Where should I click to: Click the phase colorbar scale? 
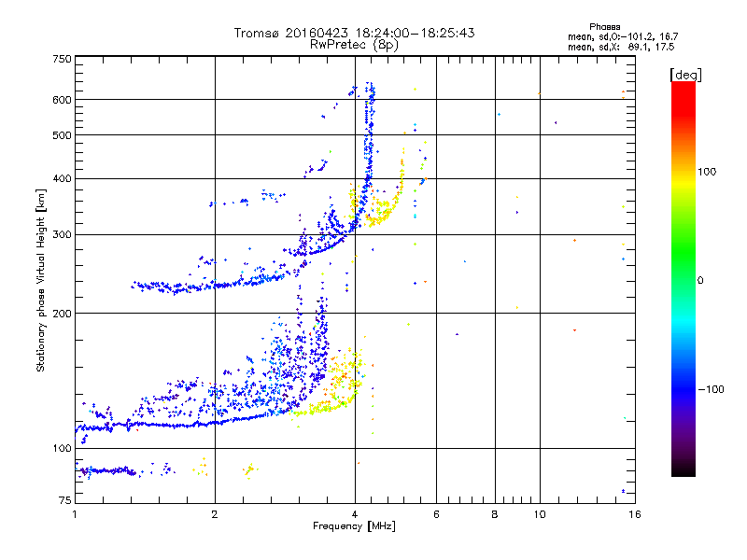click(x=684, y=278)
